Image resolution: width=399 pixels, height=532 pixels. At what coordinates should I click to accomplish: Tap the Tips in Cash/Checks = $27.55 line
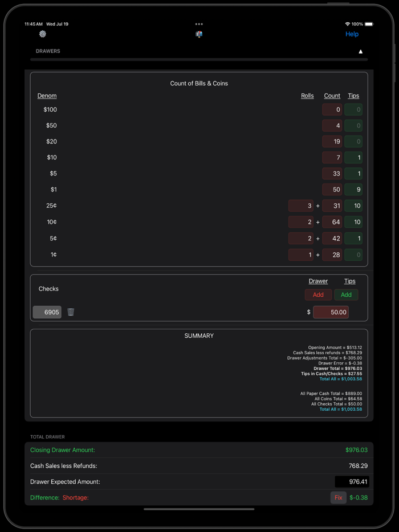(x=331, y=374)
